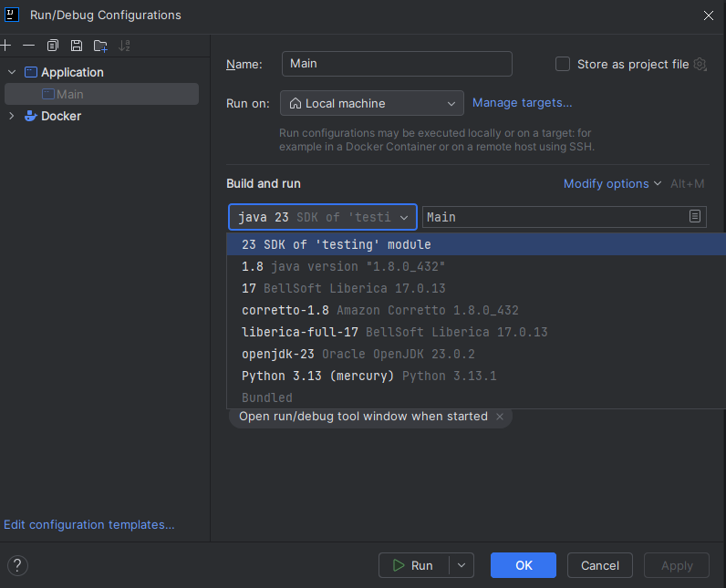The height and width of the screenshot is (588, 726).
Task: Collapse the Application tree node
Action: (x=12, y=72)
